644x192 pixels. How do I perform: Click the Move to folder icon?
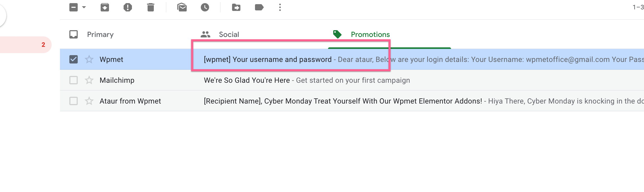pyautogui.click(x=236, y=7)
